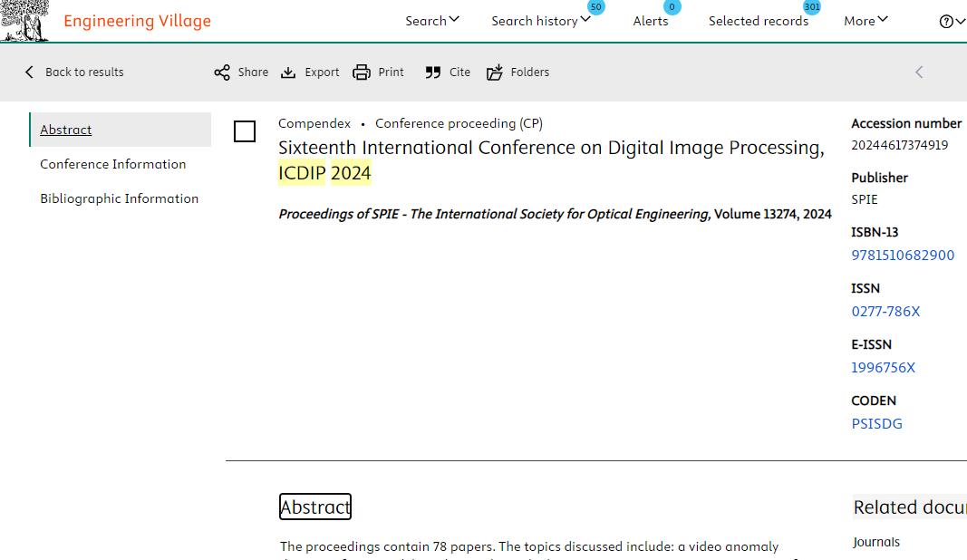967x560 pixels.
Task: Click the Engineering Village home link
Action: pyautogui.click(x=137, y=21)
